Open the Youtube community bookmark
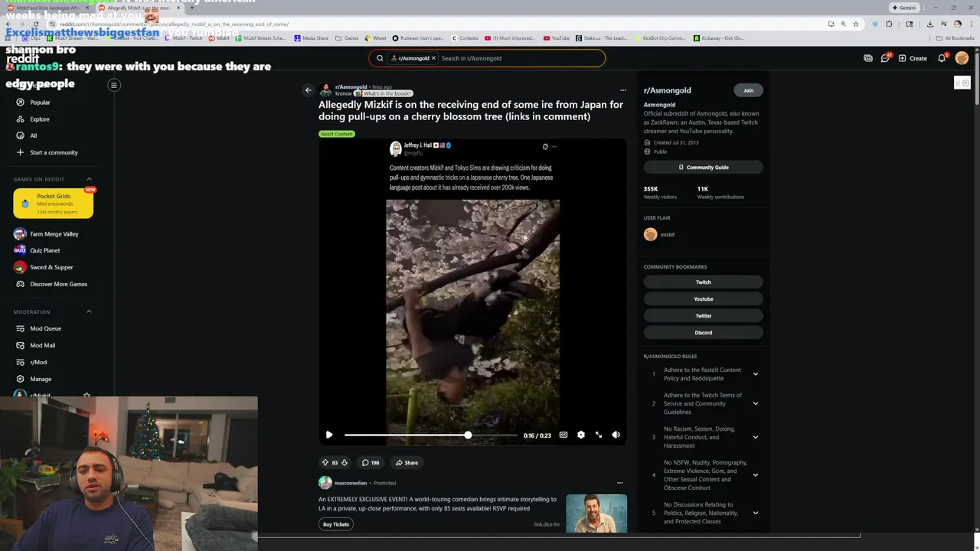The height and width of the screenshot is (551, 980). coord(703,298)
